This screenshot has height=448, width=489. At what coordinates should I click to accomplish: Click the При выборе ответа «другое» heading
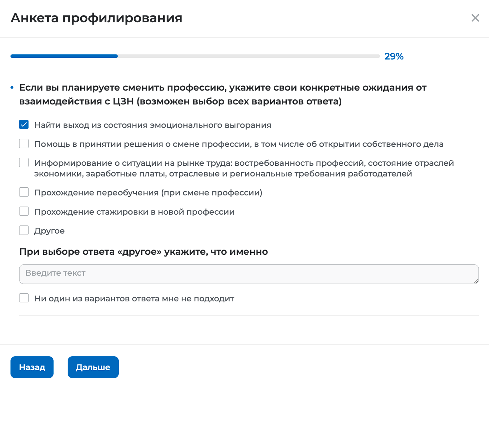click(x=144, y=252)
